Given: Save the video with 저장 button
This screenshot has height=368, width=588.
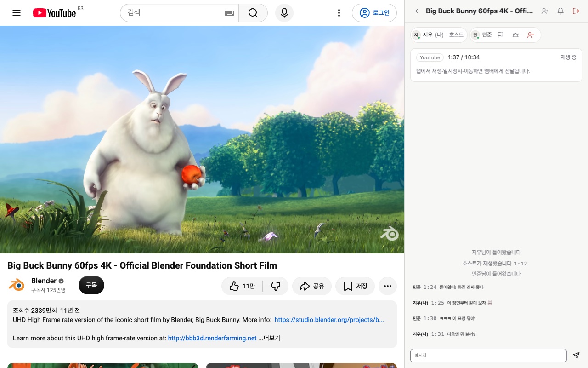Looking at the screenshot, I should click(x=355, y=286).
